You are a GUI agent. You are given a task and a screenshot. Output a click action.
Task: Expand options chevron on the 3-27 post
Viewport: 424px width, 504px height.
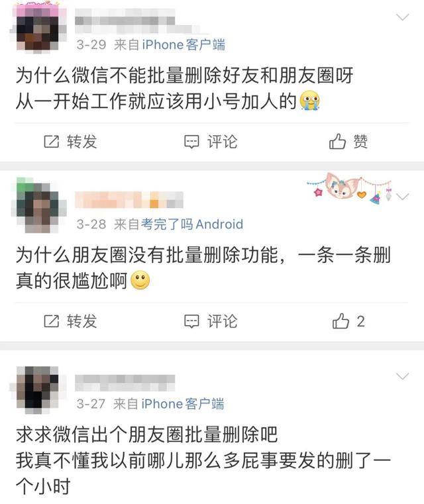coord(402,376)
